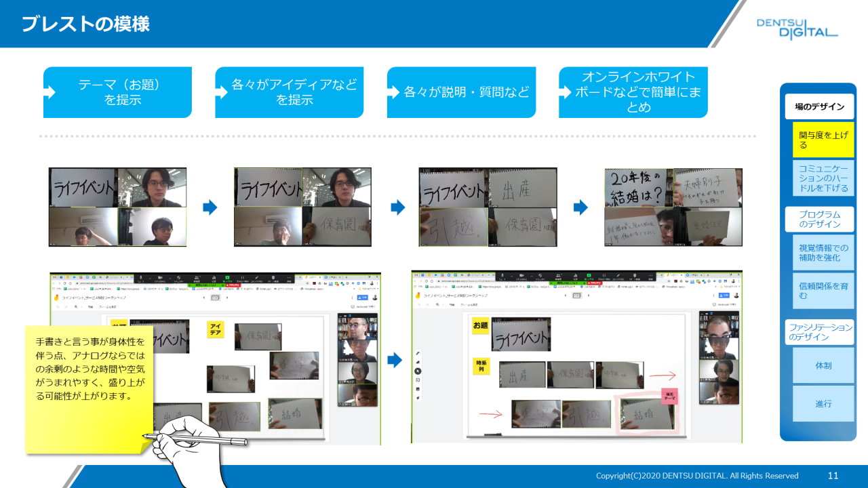Click the green share-screen icon in right Zoom bar
Viewport: 868px width, 488px height.
pos(590,277)
